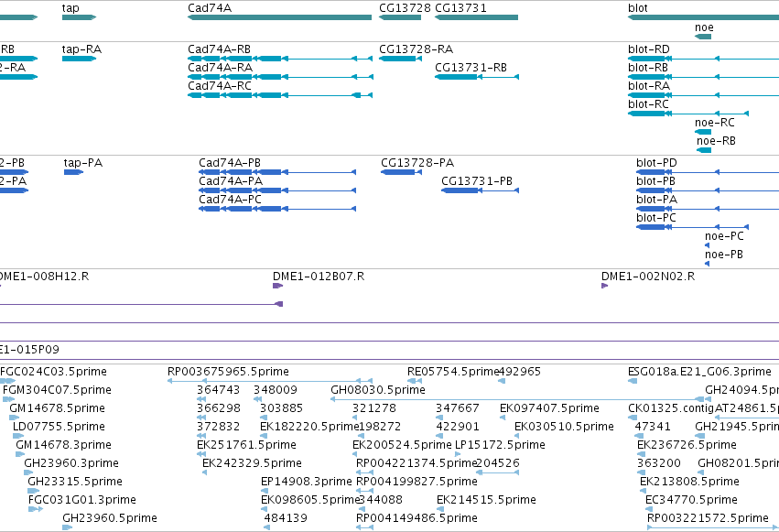The height and width of the screenshot is (532, 779).
Task: Select EST GH23960.3prime
Action: coord(28,472)
